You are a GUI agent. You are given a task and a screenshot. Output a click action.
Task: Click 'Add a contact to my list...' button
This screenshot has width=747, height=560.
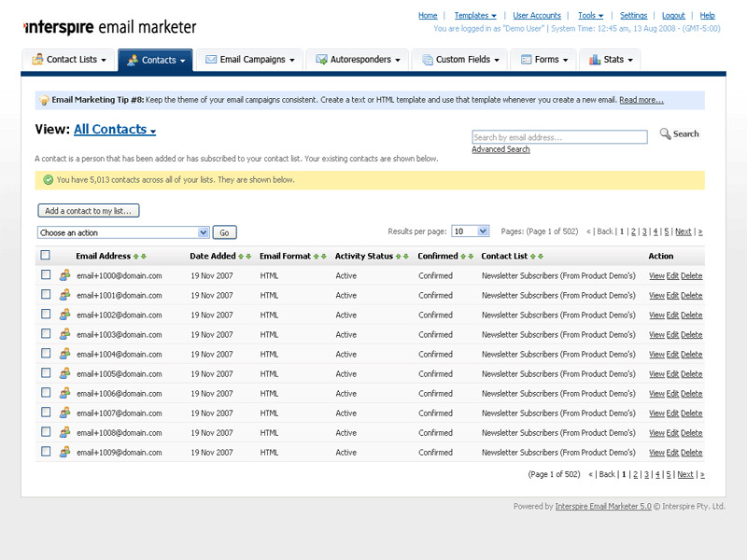(x=89, y=211)
